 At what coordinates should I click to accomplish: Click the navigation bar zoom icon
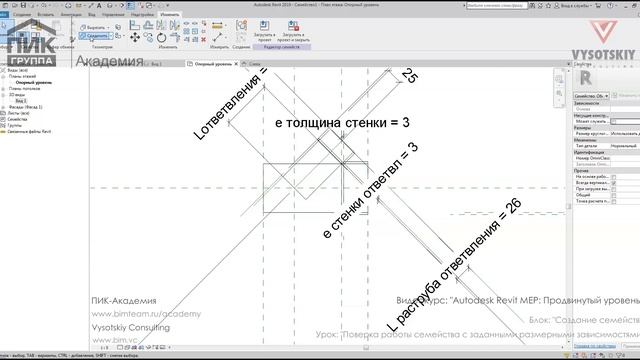click(559, 94)
